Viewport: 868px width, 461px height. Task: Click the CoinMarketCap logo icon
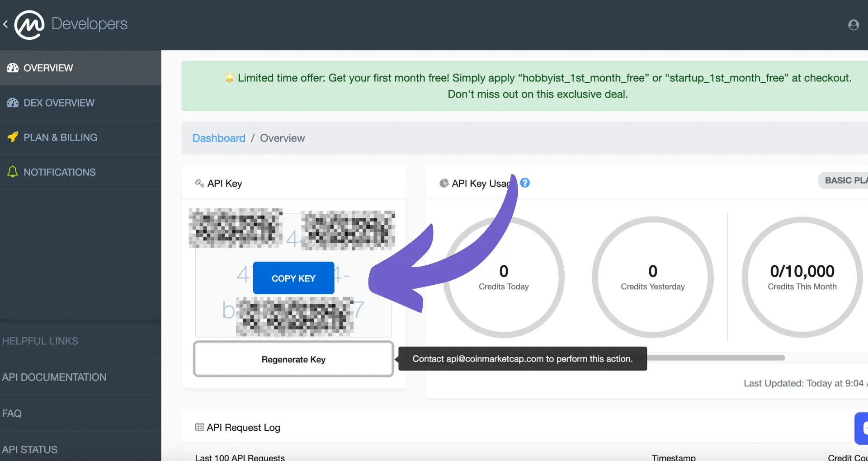point(29,25)
